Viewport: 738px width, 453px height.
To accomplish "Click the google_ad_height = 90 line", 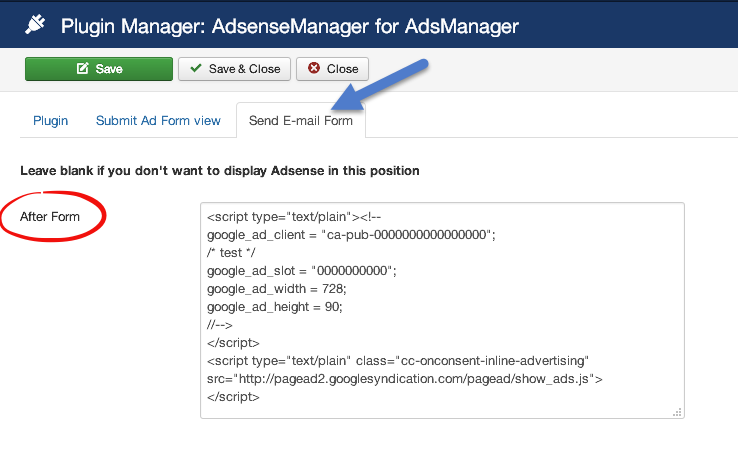I will coord(274,306).
